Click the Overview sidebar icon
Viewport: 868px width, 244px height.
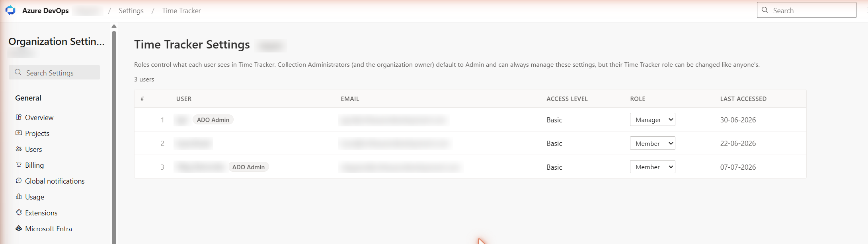pos(19,117)
